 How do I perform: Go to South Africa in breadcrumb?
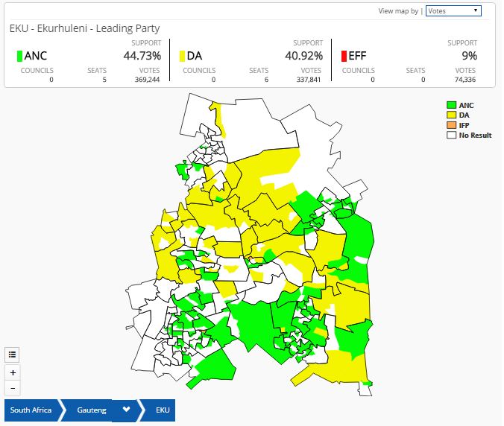pos(31,410)
